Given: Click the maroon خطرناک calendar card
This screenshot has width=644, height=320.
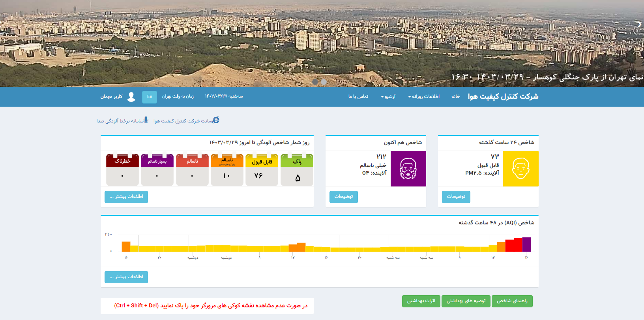Looking at the screenshot, I should click(122, 170).
